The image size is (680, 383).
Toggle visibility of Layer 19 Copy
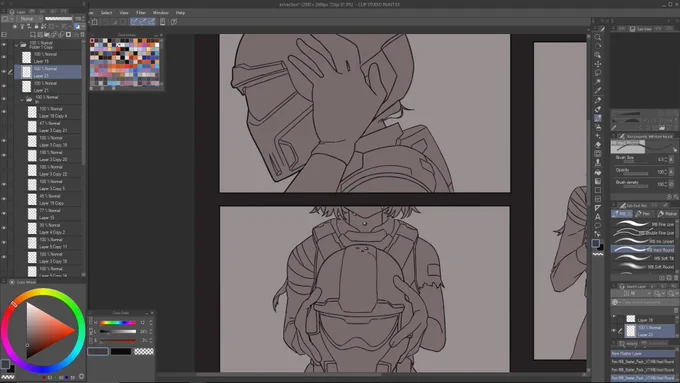[4, 199]
